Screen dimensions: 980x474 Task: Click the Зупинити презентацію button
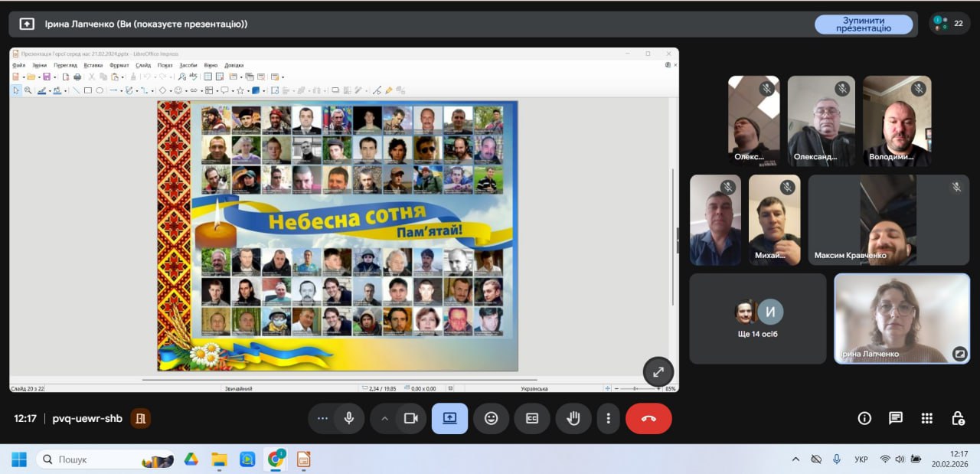point(863,25)
